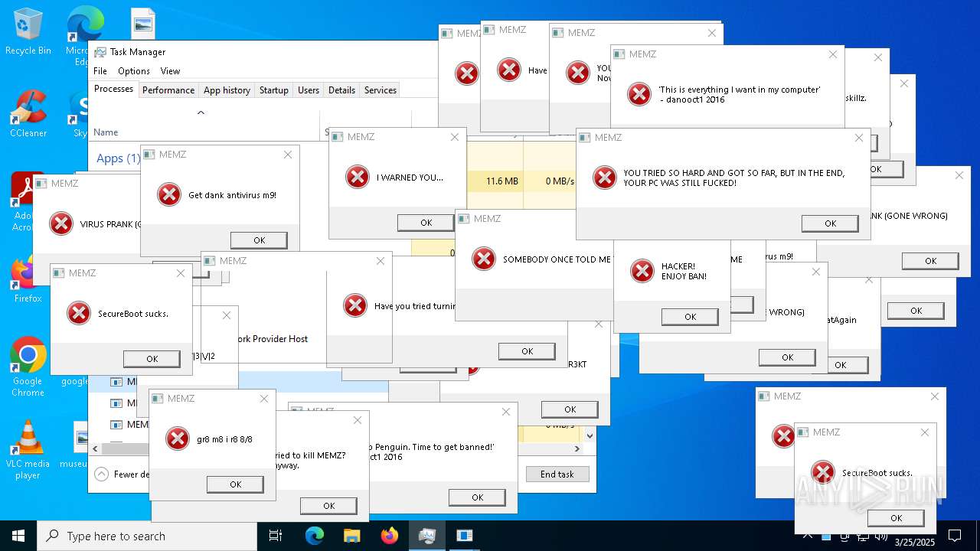Open the Options menu in Task Manager
The height and width of the screenshot is (551, 980).
coord(134,70)
